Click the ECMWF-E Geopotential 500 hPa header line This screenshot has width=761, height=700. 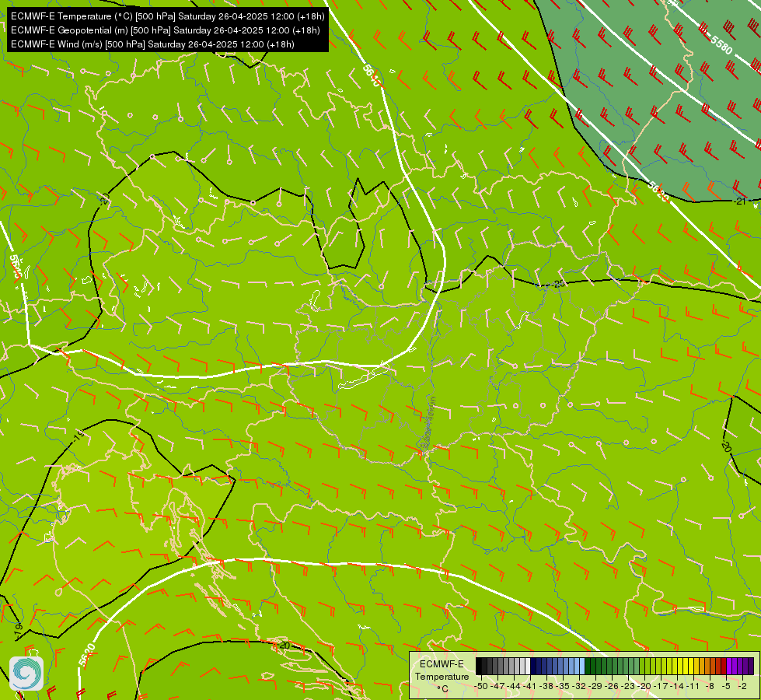pyautogui.click(x=165, y=30)
